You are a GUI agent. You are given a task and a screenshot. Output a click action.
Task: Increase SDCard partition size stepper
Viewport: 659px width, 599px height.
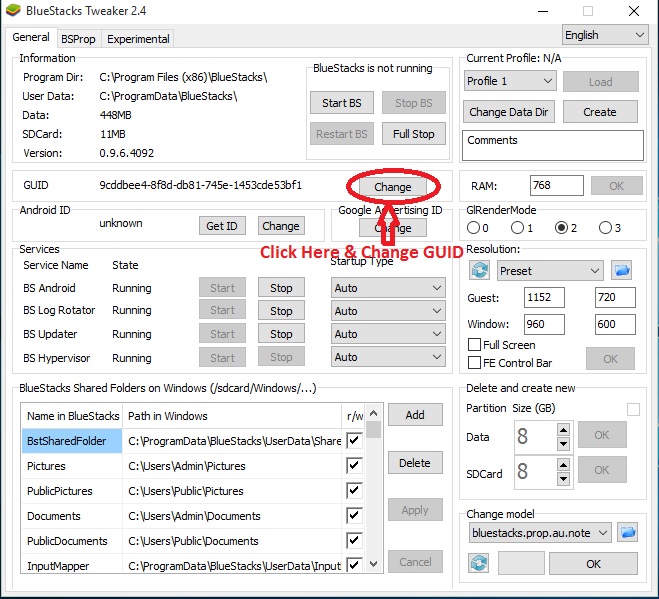click(563, 464)
